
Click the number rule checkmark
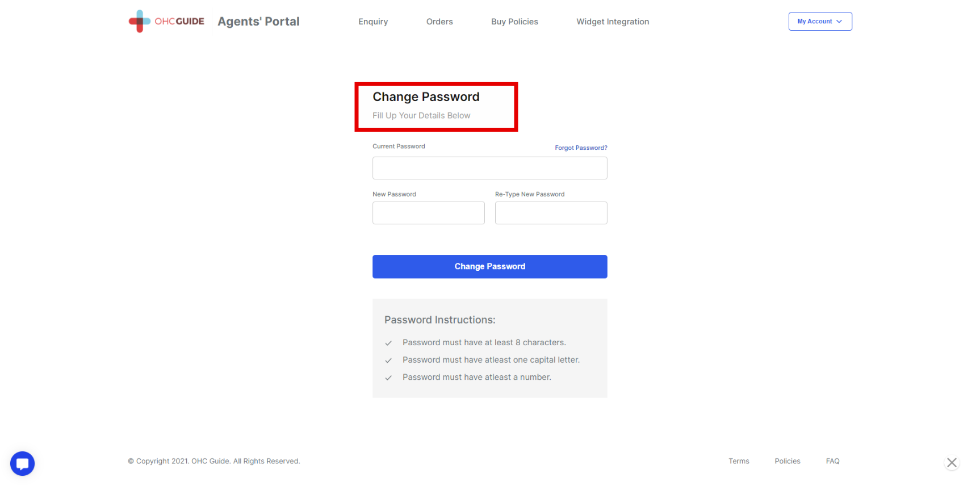pos(388,378)
